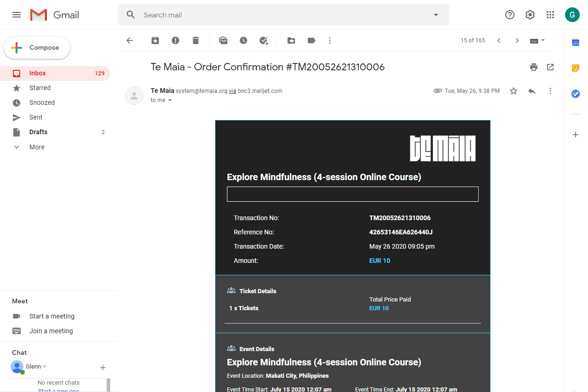Open the Google account avatar G
Viewport: 588px width, 392px height.
click(x=572, y=15)
